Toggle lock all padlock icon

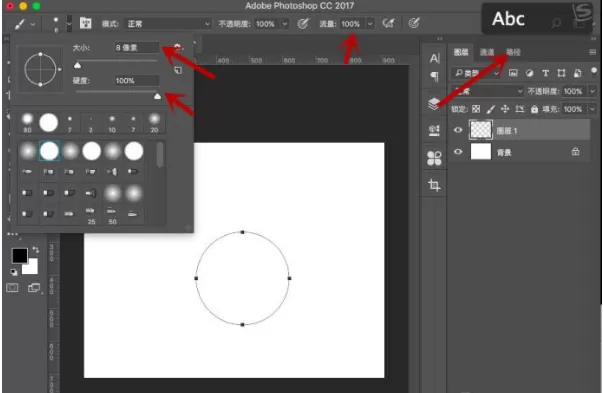(x=534, y=109)
